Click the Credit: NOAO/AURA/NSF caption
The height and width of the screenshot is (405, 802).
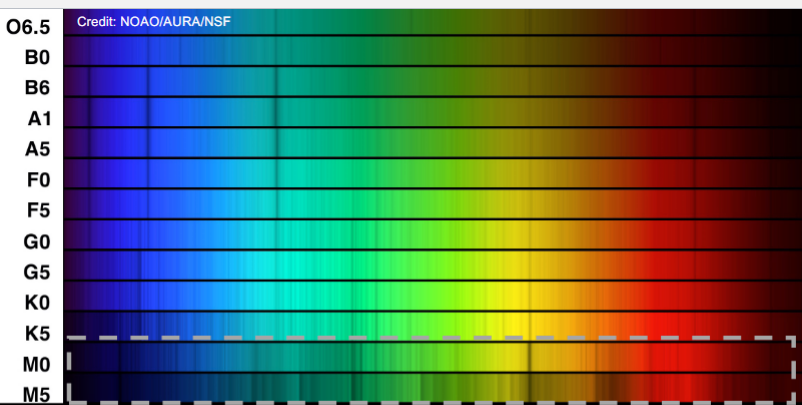(x=153, y=22)
